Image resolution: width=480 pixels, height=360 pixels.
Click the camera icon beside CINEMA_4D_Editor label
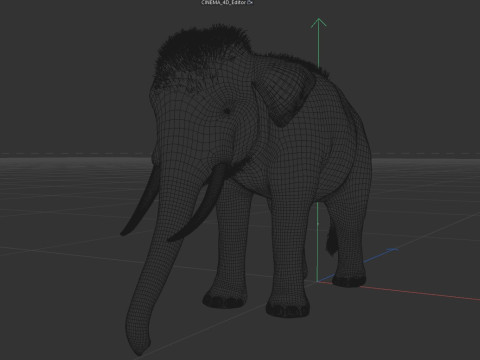point(251,2)
